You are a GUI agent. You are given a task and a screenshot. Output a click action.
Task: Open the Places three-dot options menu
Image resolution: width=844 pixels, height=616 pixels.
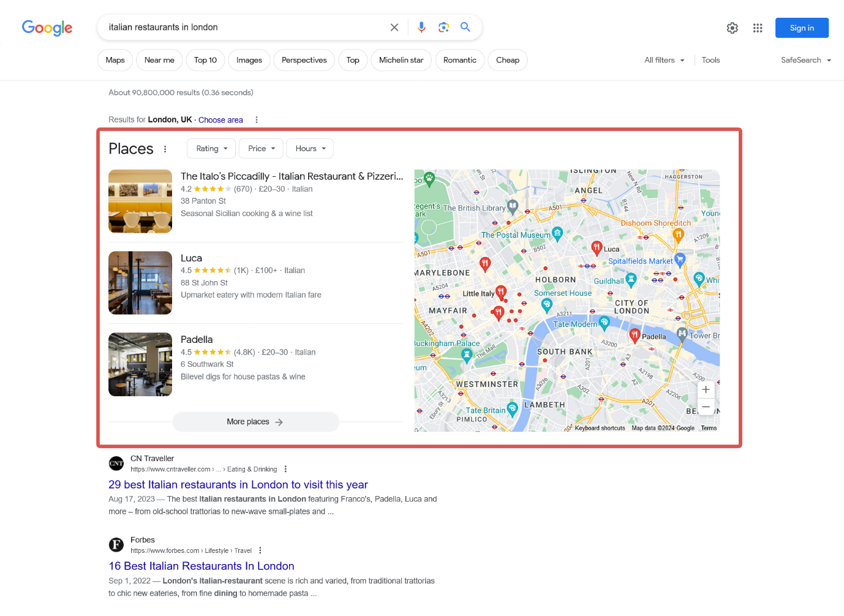click(x=165, y=148)
